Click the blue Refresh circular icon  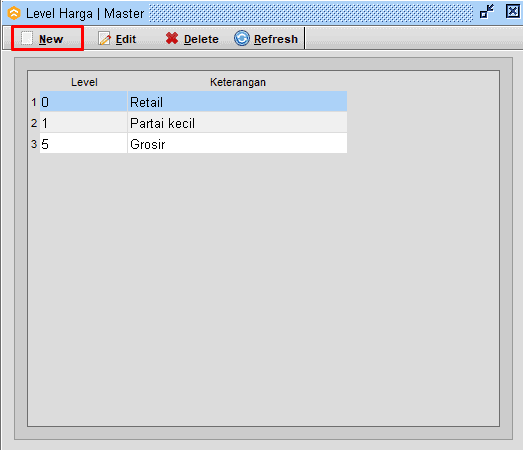241,38
